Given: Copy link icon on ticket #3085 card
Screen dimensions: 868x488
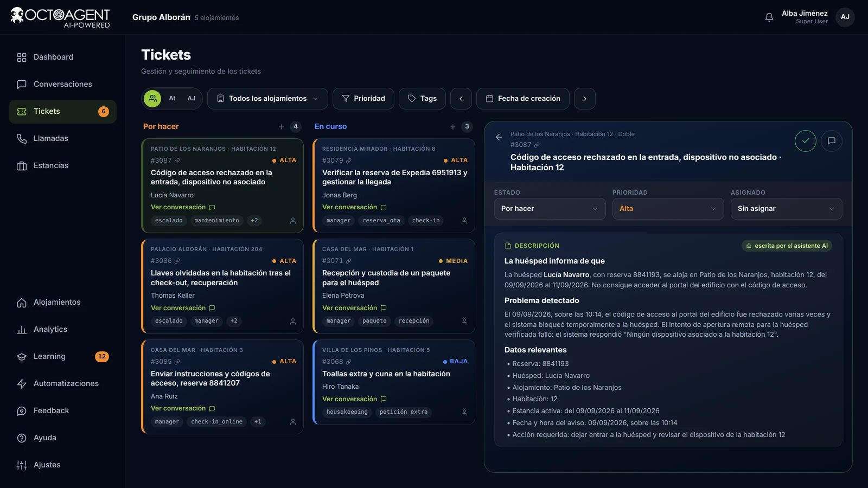Looking at the screenshot, I should pos(177,362).
